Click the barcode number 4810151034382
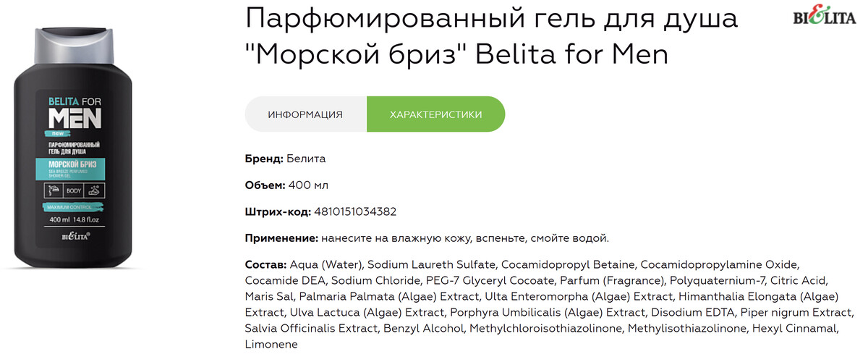 [355, 211]
